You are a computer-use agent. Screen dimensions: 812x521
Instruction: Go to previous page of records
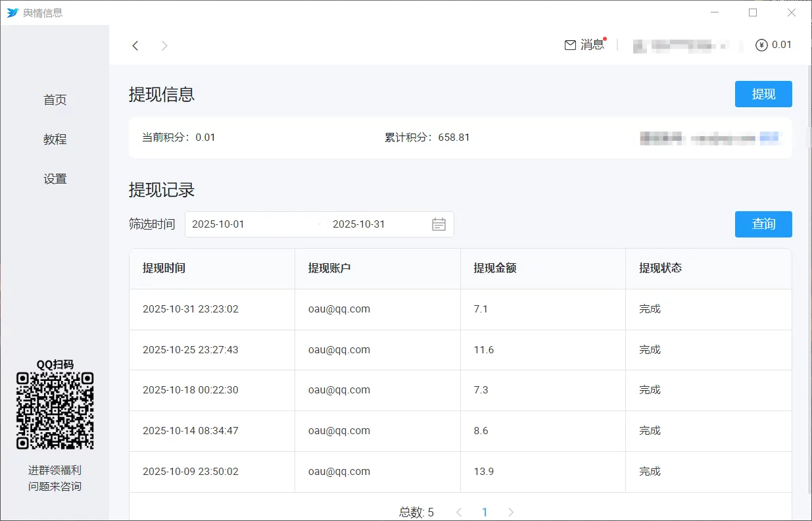pyautogui.click(x=459, y=512)
